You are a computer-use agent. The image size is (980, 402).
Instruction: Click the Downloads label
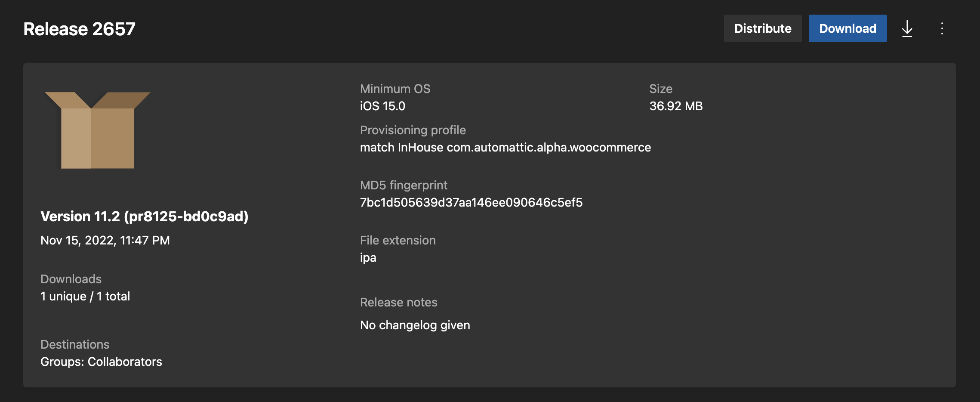pos(71,279)
